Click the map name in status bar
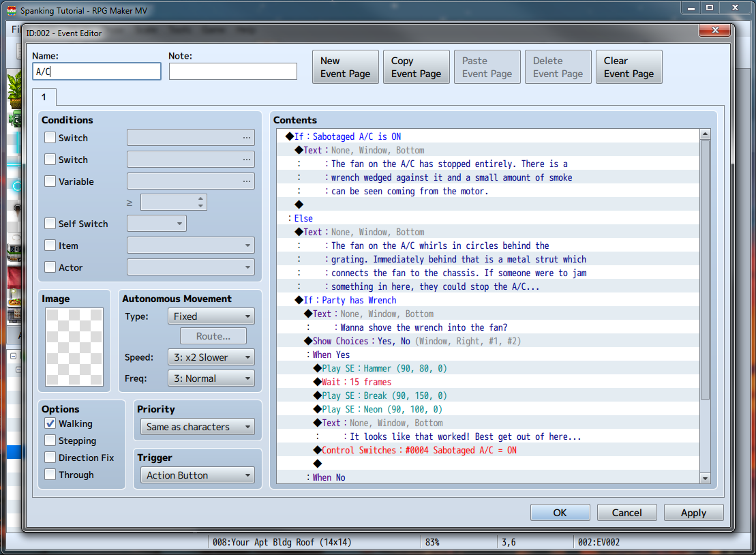The image size is (756, 555). pos(282,542)
